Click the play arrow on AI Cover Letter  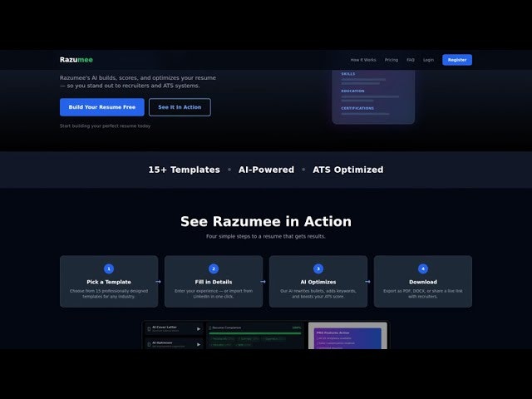(199, 329)
